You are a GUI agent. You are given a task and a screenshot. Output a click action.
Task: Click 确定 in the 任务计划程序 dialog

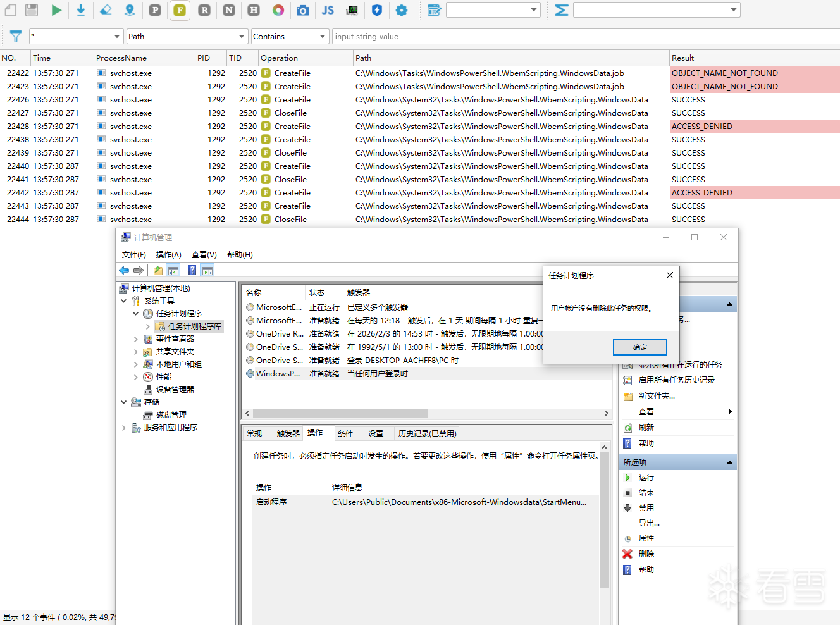(x=639, y=347)
